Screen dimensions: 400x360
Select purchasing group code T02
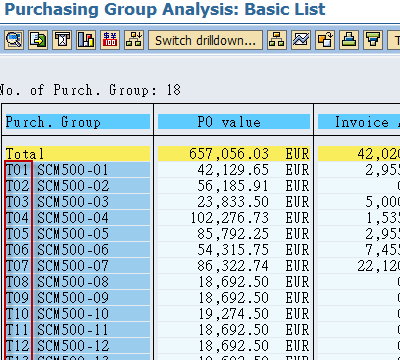pyautogui.click(x=18, y=186)
